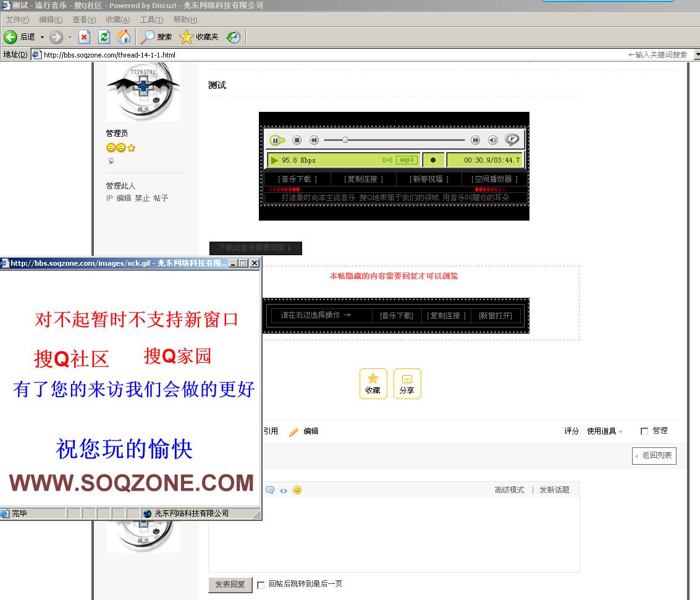Image resolution: width=700 pixels, height=600 pixels.
Task: Open the Favorites star toolbar icon
Action: click(186, 36)
